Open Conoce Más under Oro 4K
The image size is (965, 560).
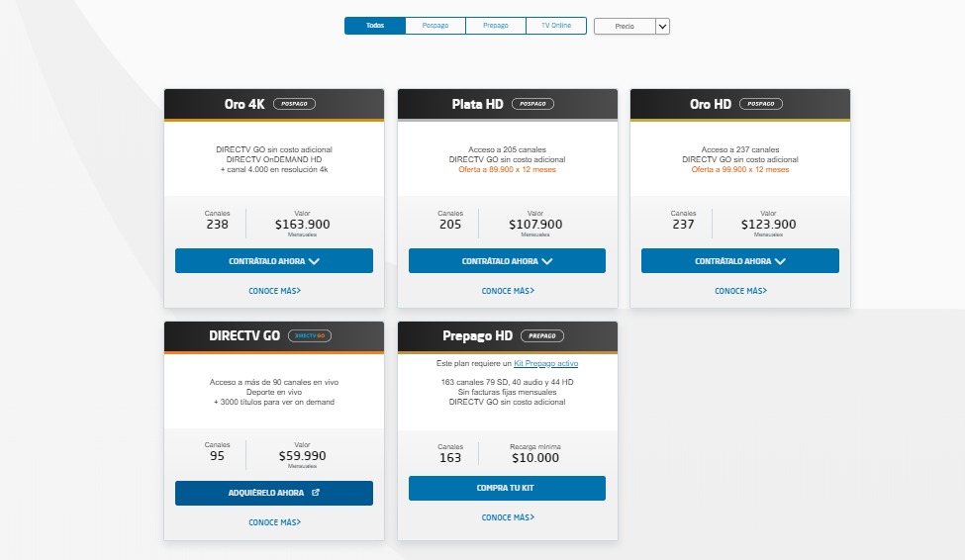[x=274, y=291]
